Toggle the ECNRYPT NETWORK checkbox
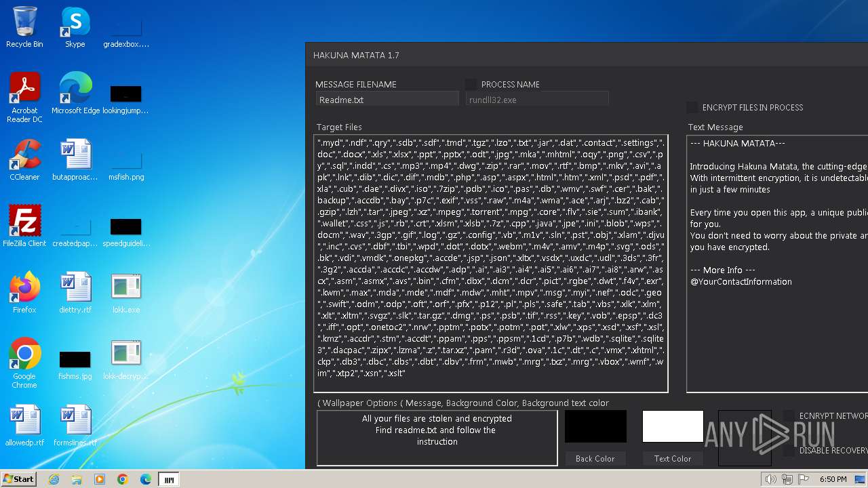The image size is (868, 488). point(789,415)
